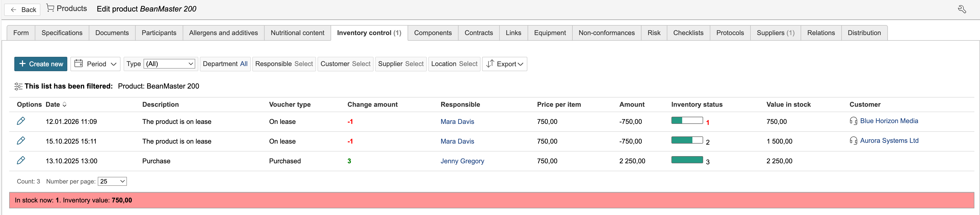Click the 1 500,00 value in stock
The width and height of the screenshot is (980, 215).
pyautogui.click(x=779, y=142)
